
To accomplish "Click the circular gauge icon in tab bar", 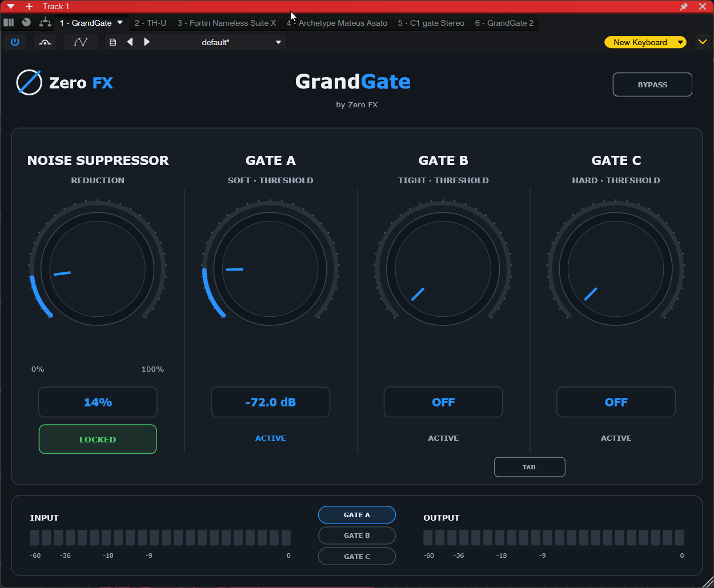I will coord(26,23).
